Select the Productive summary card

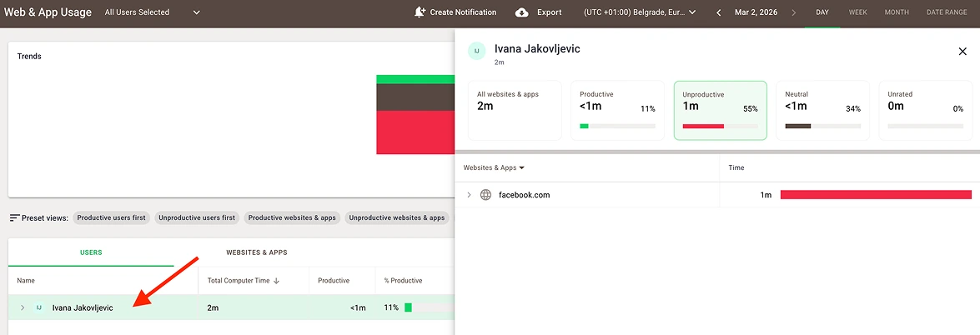click(617, 110)
